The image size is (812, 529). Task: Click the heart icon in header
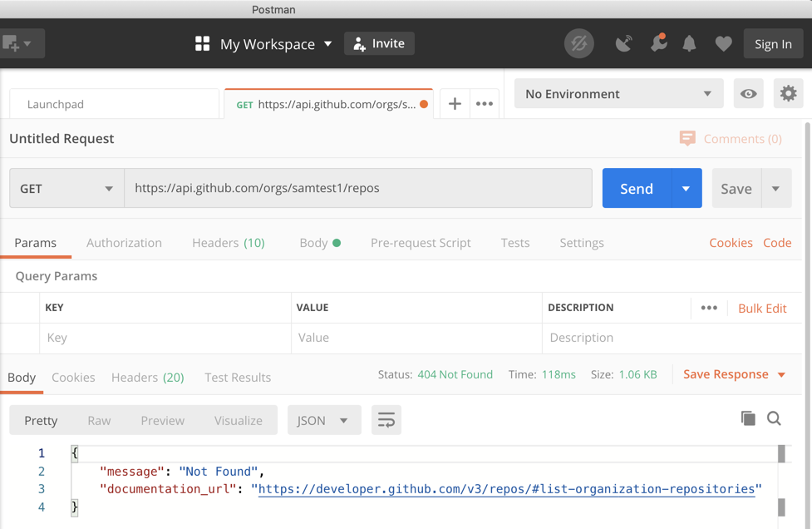click(x=723, y=44)
